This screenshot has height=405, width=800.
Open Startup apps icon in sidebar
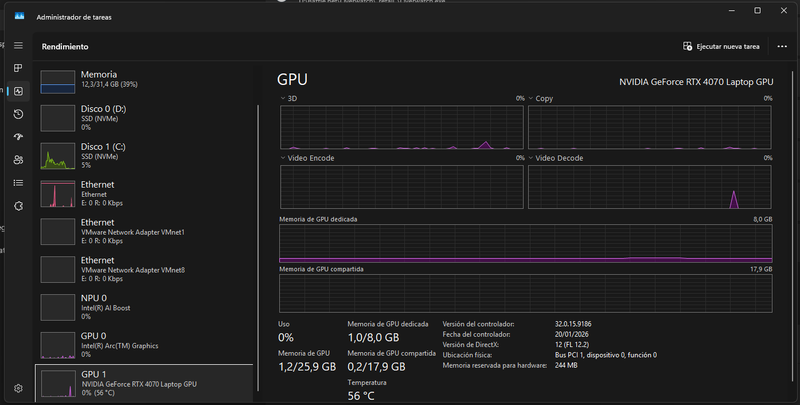18,137
